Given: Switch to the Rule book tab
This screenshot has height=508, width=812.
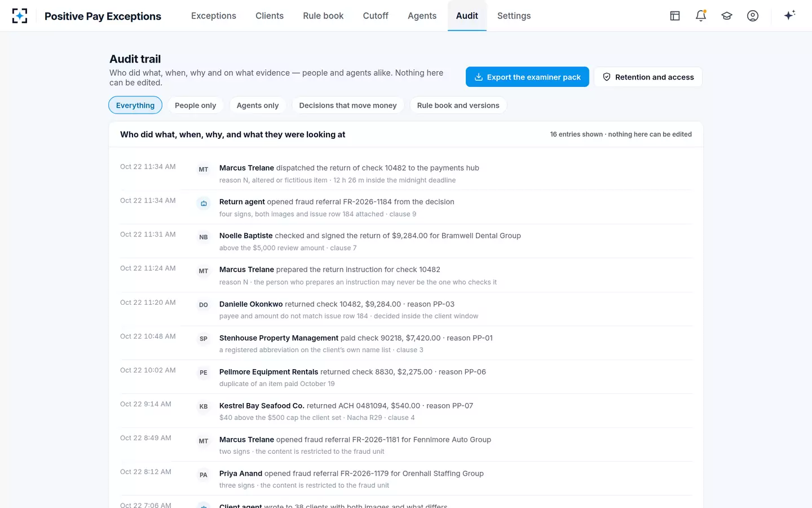Looking at the screenshot, I should 323,16.
